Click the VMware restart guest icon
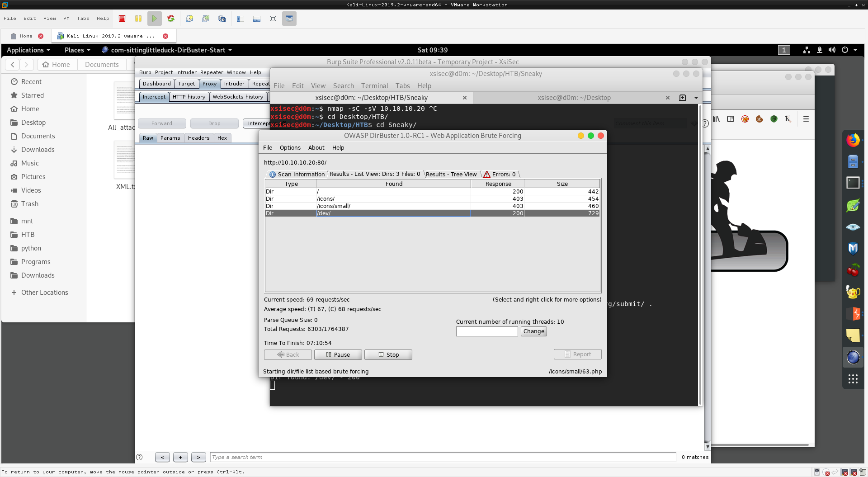Image resolution: width=868 pixels, height=477 pixels. pos(171,19)
